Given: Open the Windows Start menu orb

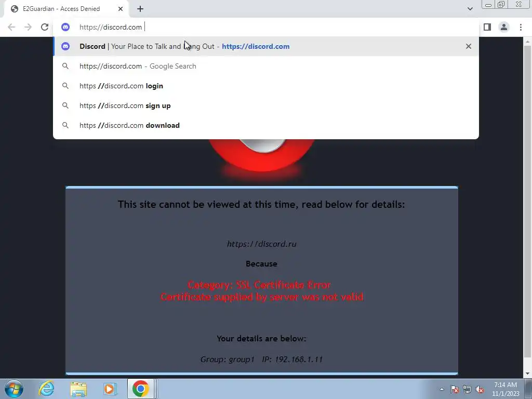Looking at the screenshot, I should pyautogui.click(x=14, y=389).
